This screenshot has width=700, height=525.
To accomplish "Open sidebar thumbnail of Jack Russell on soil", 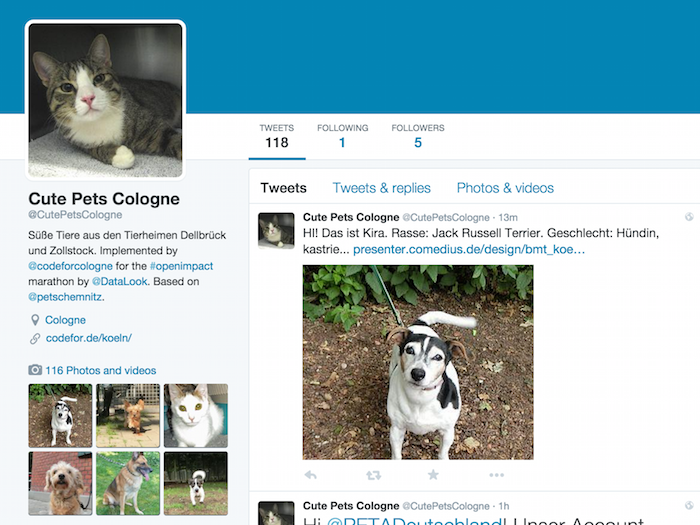I will tap(60, 416).
